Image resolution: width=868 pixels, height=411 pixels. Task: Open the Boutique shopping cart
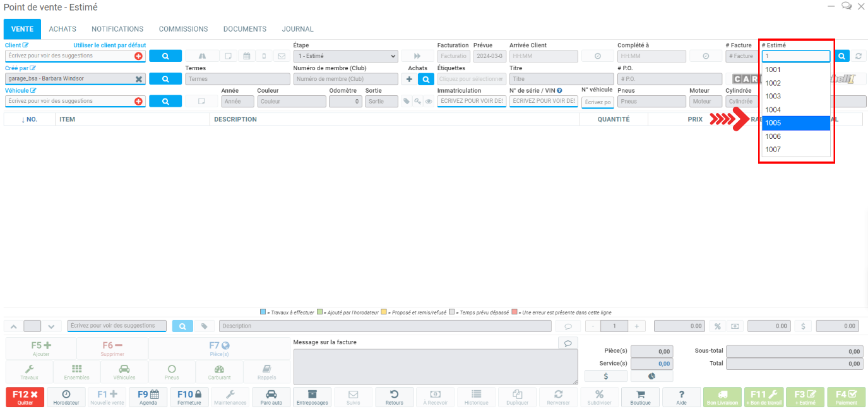click(x=640, y=397)
